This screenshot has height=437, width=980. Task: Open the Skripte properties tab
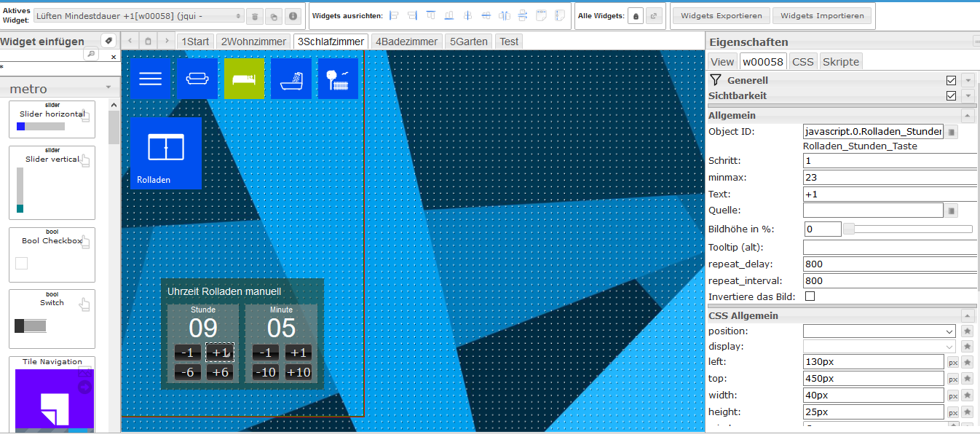[841, 62]
